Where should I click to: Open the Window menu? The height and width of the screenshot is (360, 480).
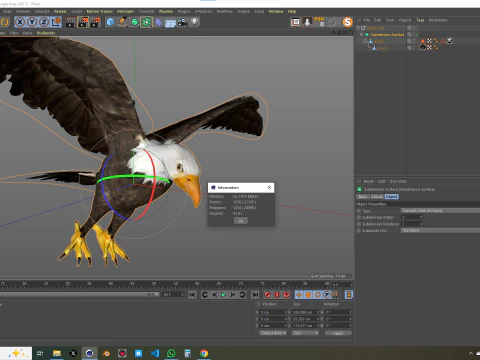point(276,11)
